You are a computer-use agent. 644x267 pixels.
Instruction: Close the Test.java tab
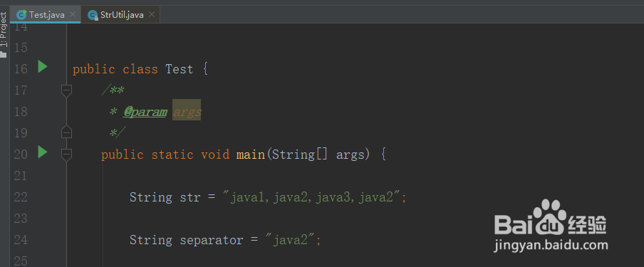pos(72,14)
